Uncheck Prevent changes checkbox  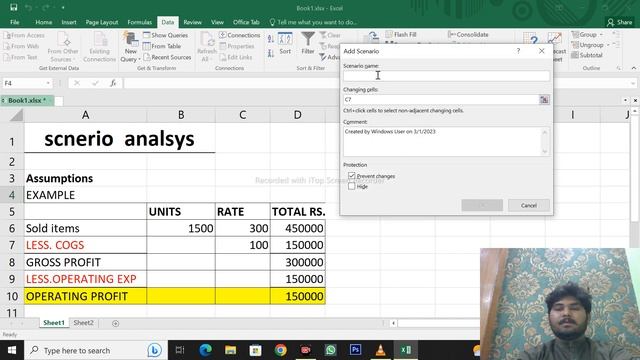click(352, 176)
